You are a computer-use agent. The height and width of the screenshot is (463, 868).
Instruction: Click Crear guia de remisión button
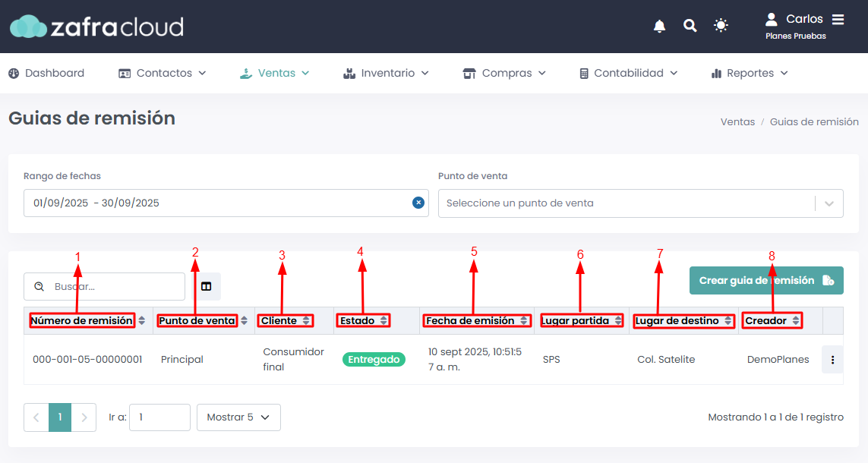[x=766, y=280]
